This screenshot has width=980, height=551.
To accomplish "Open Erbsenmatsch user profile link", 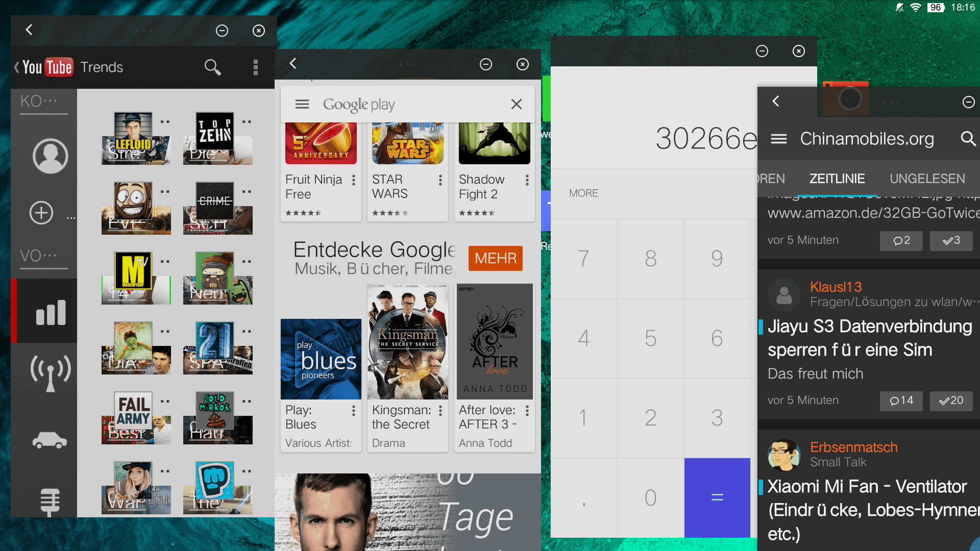I will [853, 447].
